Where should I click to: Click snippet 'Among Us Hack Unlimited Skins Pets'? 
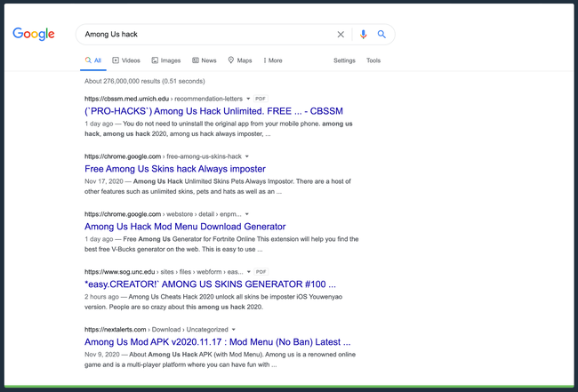(218, 187)
